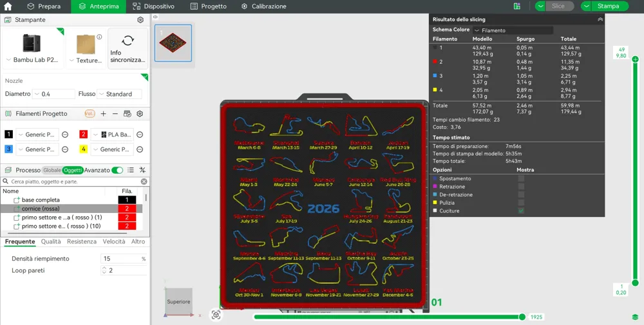Switch to the Anteprima tab

pyautogui.click(x=99, y=6)
